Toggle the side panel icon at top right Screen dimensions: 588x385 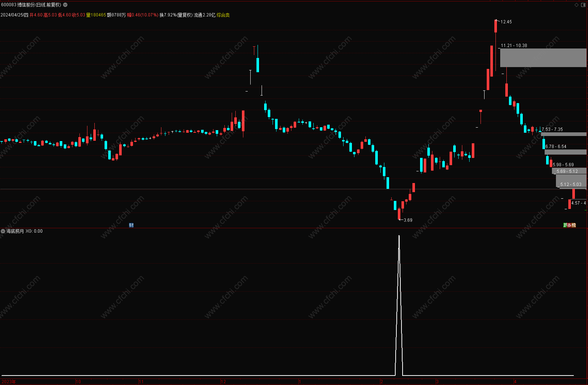click(583, 5)
